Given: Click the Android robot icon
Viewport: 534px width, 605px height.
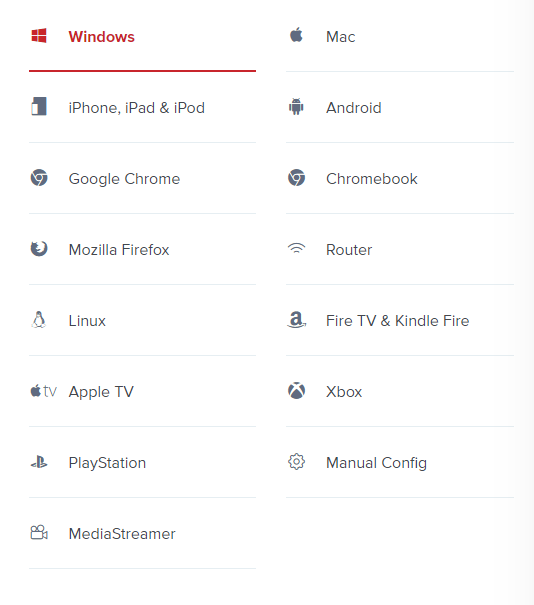Looking at the screenshot, I should [296, 107].
